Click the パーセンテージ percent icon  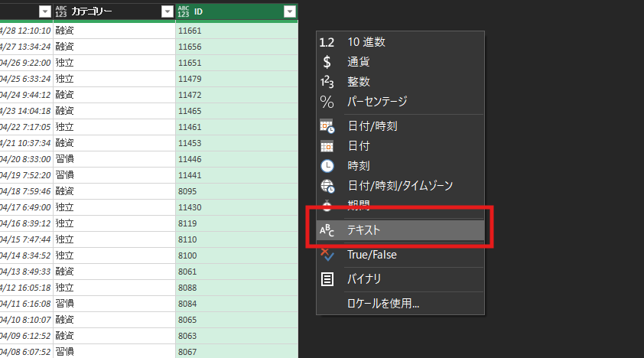[327, 102]
